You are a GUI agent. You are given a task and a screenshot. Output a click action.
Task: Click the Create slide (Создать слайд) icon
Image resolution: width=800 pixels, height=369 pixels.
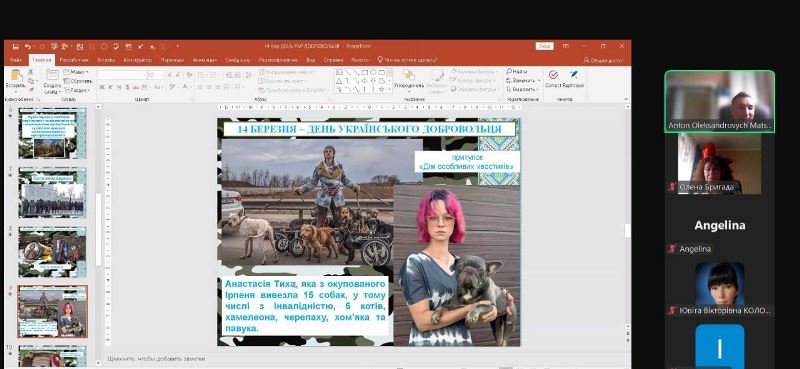pos(52,75)
